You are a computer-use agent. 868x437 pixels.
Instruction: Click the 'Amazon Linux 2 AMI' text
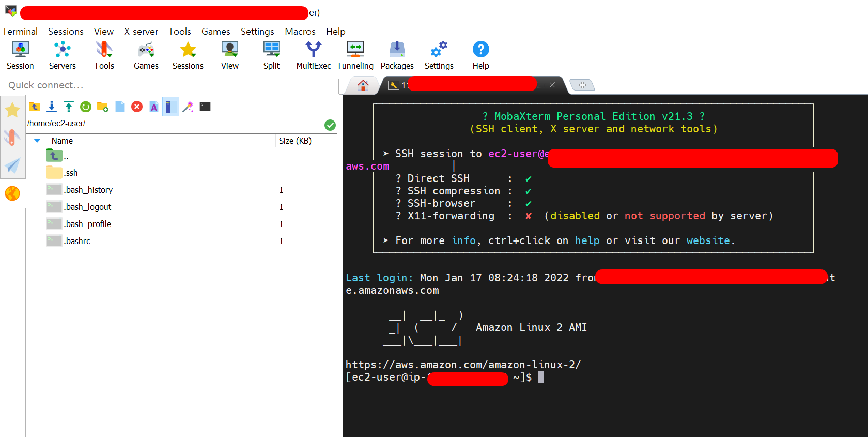pyautogui.click(x=531, y=327)
